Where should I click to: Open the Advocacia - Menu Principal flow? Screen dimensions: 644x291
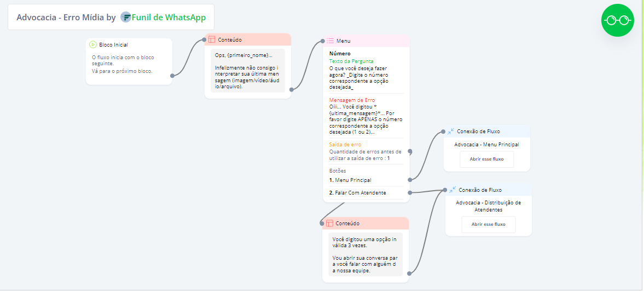coord(486,159)
